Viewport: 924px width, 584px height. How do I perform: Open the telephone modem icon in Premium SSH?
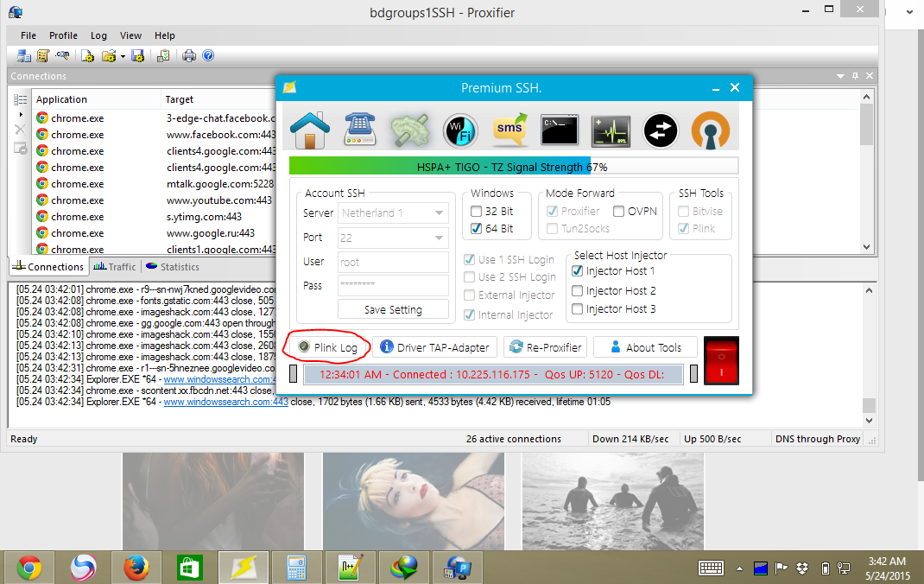[360, 130]
